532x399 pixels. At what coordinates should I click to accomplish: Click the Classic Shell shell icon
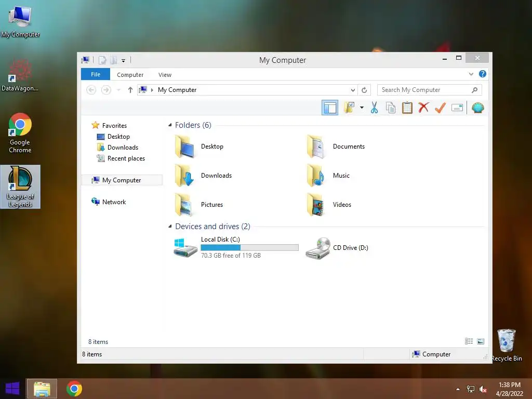point(478,108)
